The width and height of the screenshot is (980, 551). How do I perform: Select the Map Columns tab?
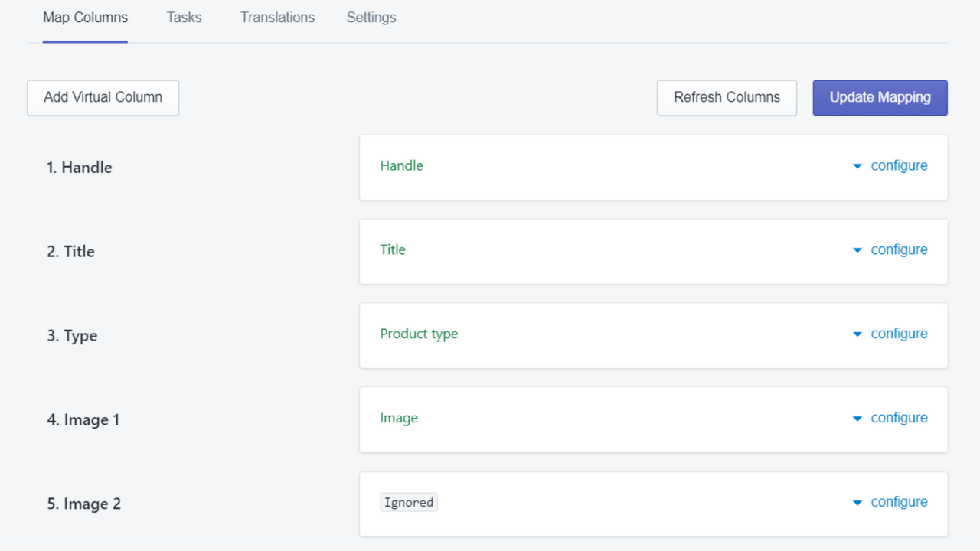84,17
